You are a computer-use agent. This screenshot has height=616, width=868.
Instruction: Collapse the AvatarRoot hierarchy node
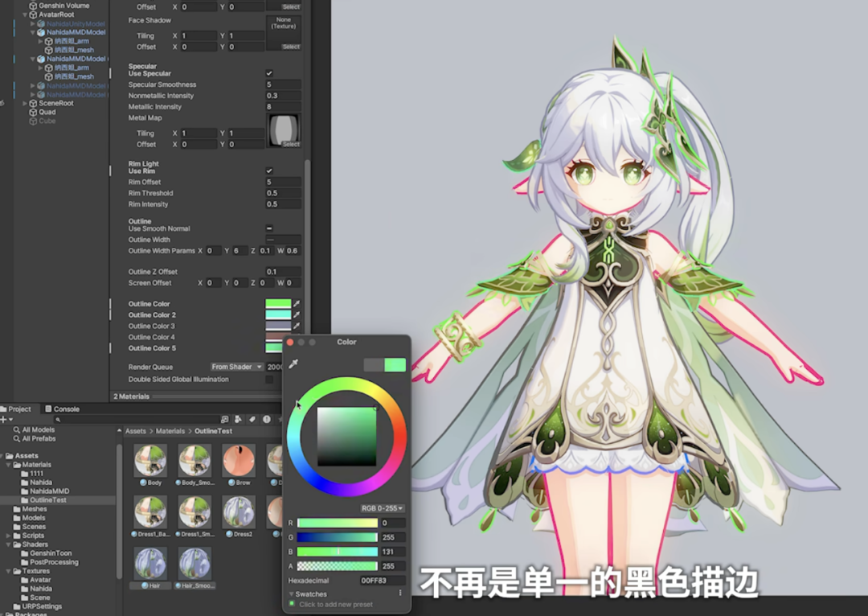click(x=25, y=15)
